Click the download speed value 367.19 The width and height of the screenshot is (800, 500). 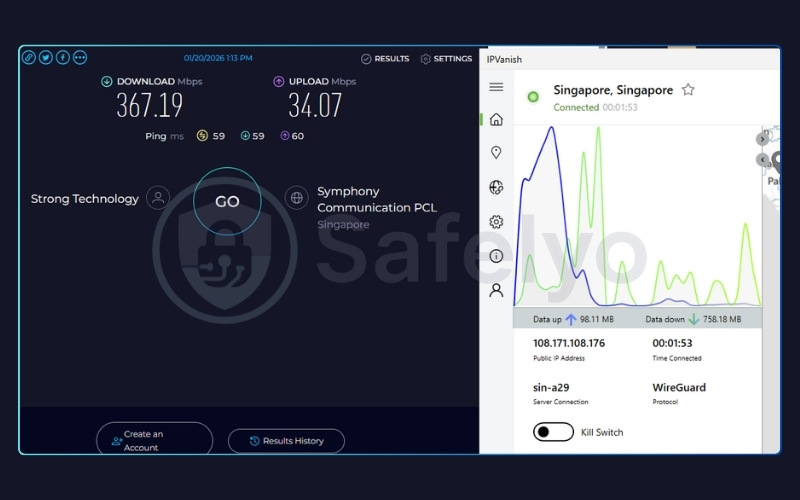(x=149, y=105)
